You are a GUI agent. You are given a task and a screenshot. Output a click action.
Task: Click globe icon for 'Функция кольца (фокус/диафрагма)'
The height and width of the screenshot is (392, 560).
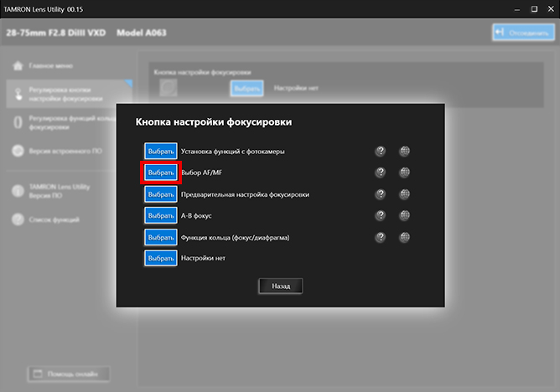click(x=405, y=237)
